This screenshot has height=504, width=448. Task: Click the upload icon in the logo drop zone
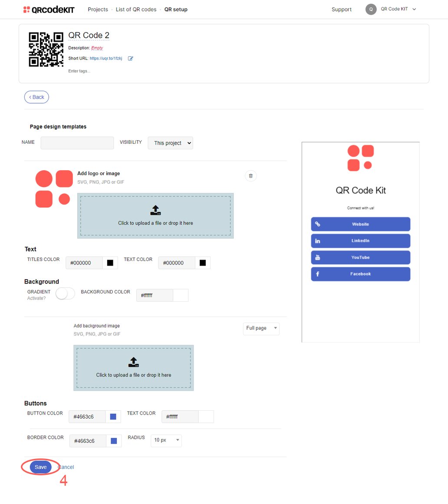pos(155,209)
